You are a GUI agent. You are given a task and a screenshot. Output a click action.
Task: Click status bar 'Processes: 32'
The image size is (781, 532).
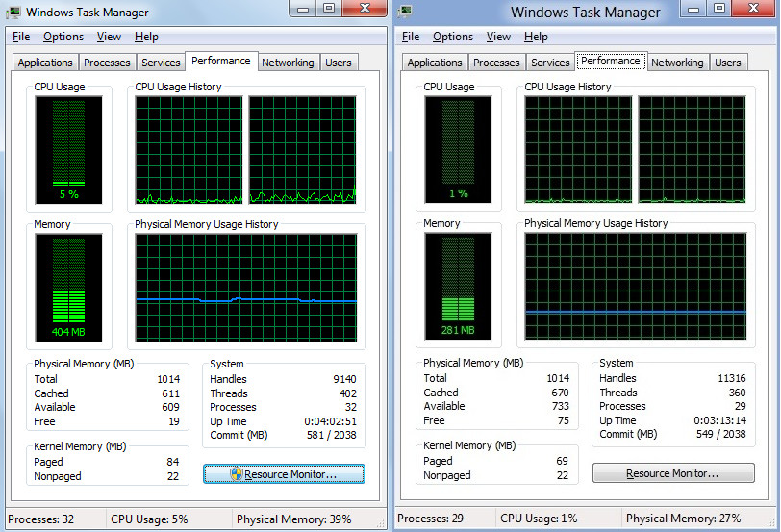tap(40, 519)
